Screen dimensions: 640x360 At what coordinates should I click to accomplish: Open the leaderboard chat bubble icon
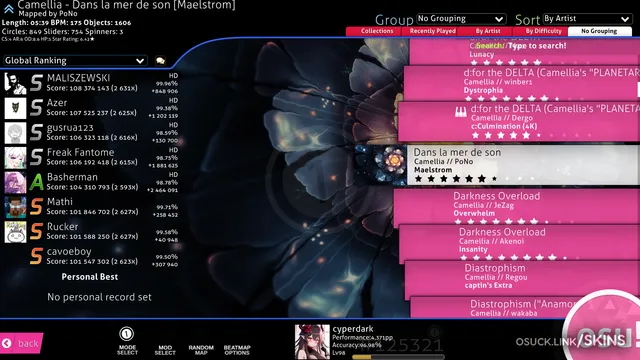pyautogui.click(x=160, y=61)
